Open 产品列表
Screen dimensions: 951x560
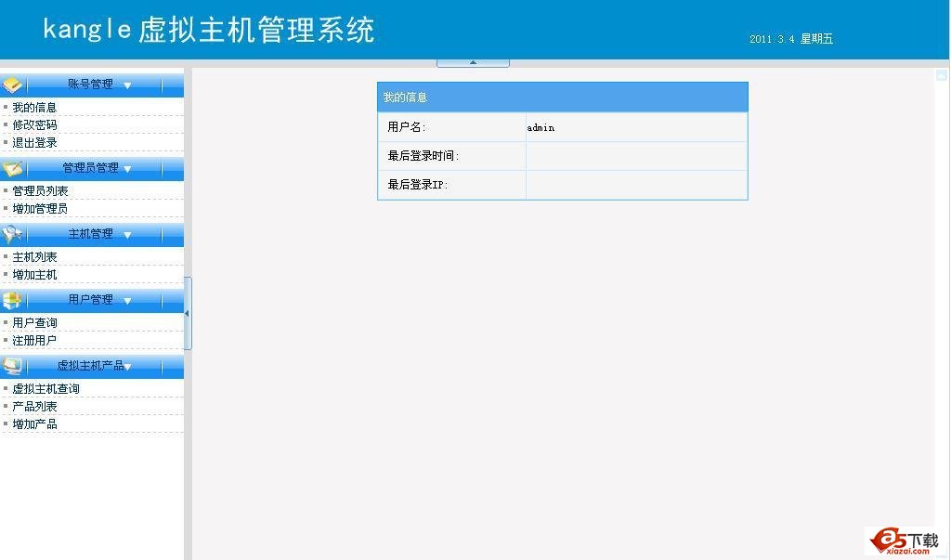click(34, 407)
